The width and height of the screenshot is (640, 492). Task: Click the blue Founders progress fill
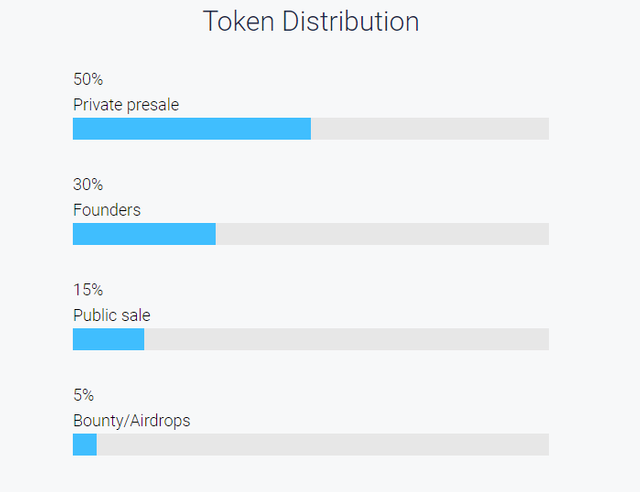pos(144,234)
